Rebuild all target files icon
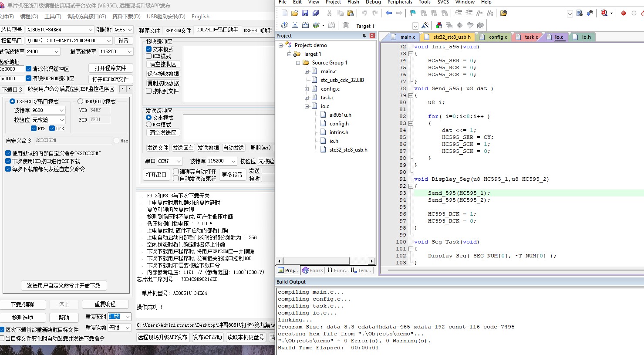Image resolution: width=644 pixels, height=355 pixels. (x=305, y=25)
